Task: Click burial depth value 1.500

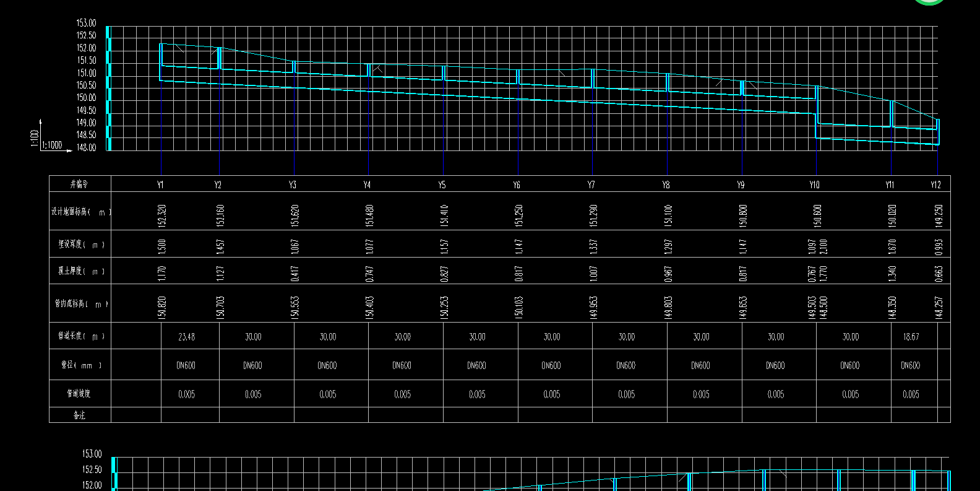Action: pyautogui.click(x=162, y=246)
